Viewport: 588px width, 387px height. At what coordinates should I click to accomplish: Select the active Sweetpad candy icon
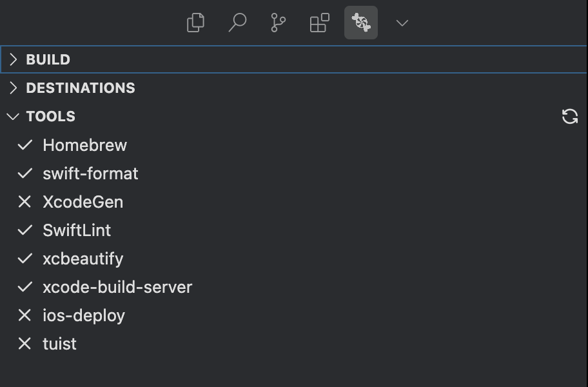[361, 23]
